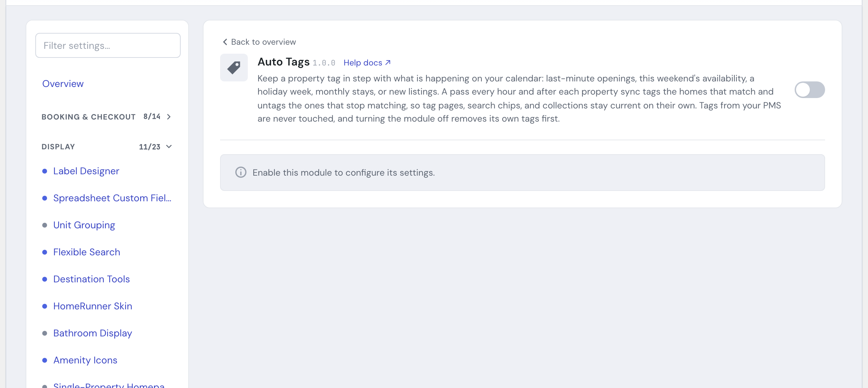Select Bathroom Display module
This screenshot has height=388, width=868.
tap(93, 333)
